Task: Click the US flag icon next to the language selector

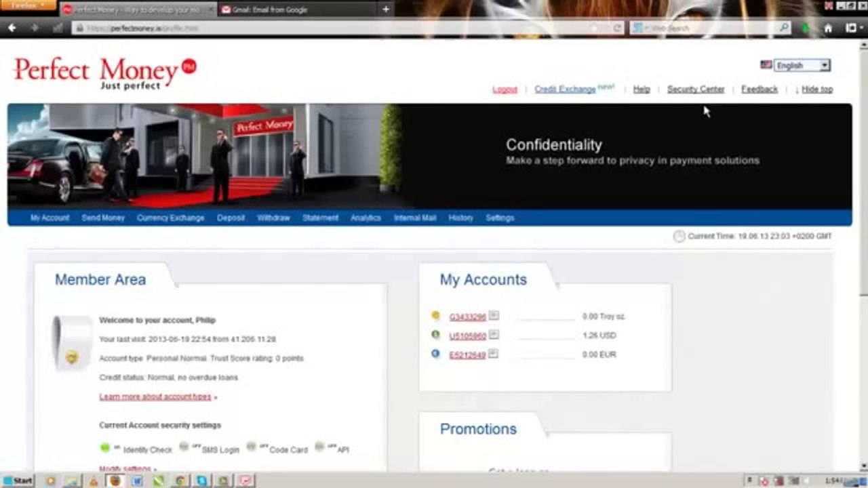Action: coord(766,65)
